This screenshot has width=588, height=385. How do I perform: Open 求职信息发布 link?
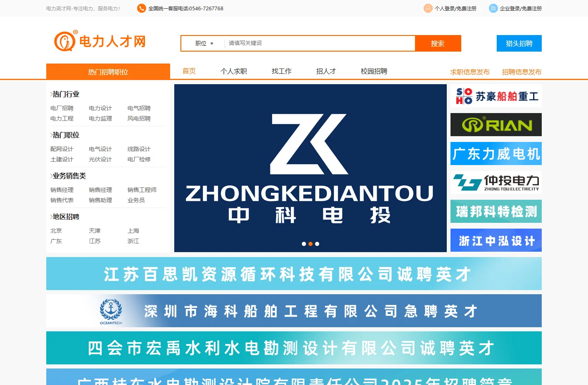[x=470, y=72]
